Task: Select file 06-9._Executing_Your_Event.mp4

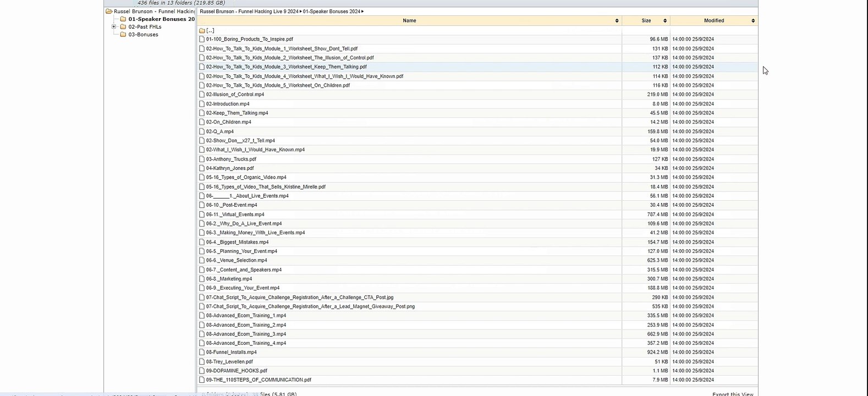Action: point(243,288)
